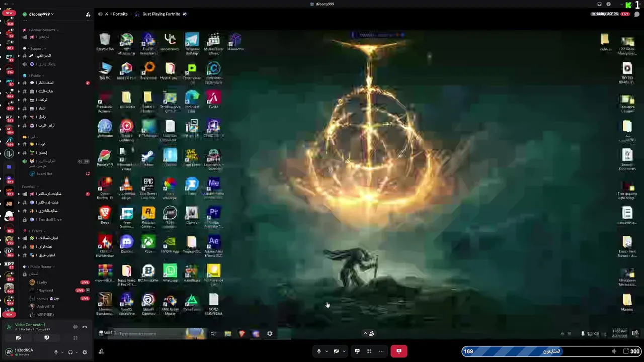Click the Fortnite voice channel title

coord(116,14)
